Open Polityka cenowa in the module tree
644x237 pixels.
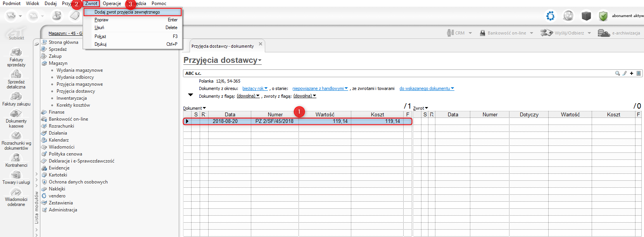pos(66,154)
